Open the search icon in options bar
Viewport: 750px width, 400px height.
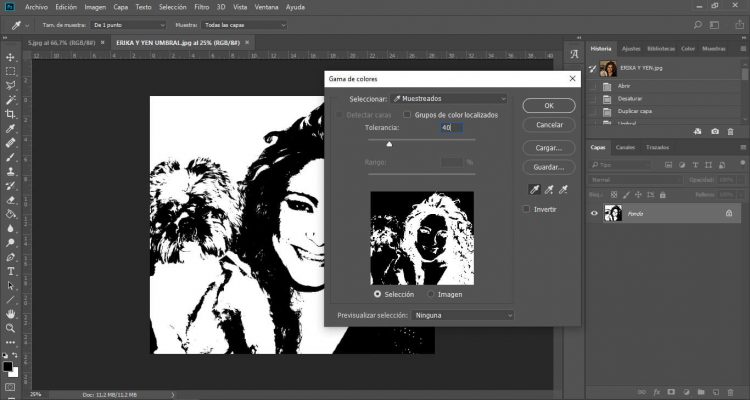[698, 24]
